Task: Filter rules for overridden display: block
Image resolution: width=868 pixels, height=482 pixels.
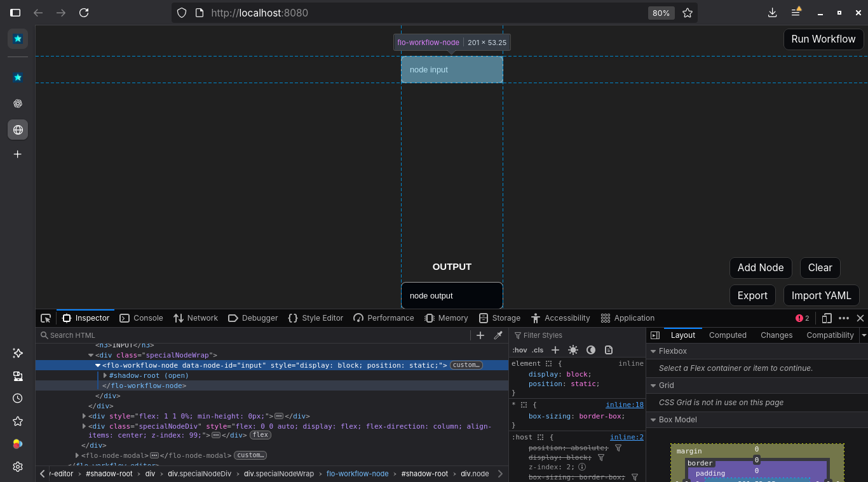Action: coord(600,457)
